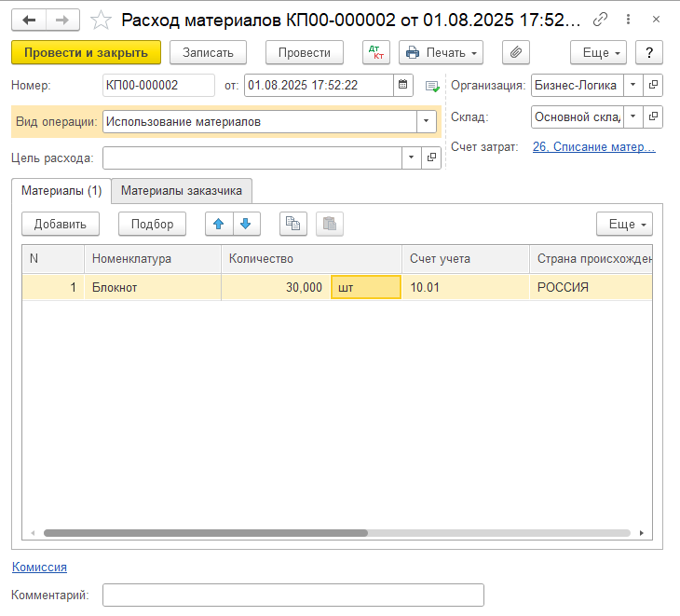Switch to the Материалы заказчика tab
The width and height of the screenshot is (680, 616).
pos(182,190)
